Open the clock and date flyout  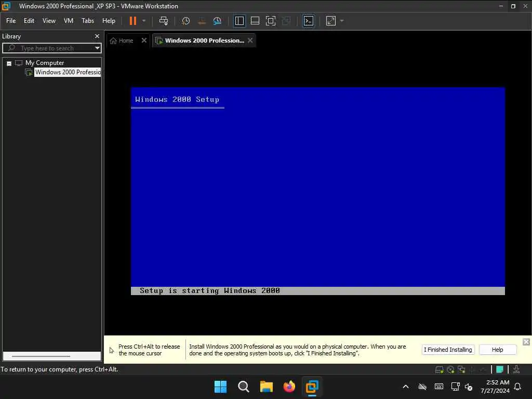point(495,387)
